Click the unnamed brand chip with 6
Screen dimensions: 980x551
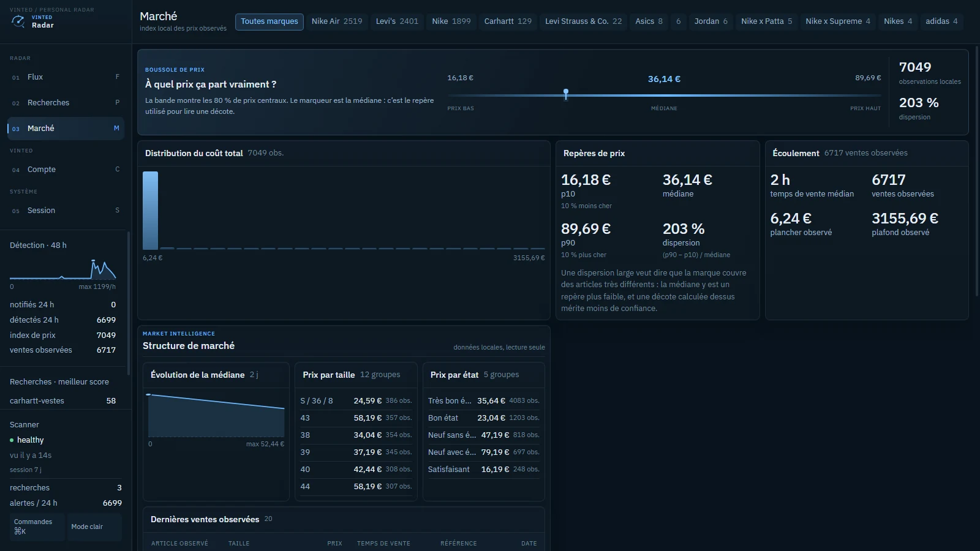point(679,21)
